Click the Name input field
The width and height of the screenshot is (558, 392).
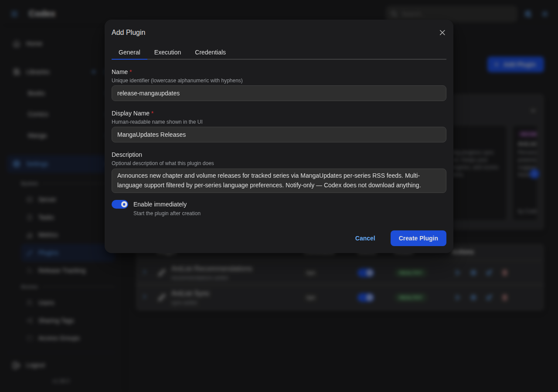279,93
